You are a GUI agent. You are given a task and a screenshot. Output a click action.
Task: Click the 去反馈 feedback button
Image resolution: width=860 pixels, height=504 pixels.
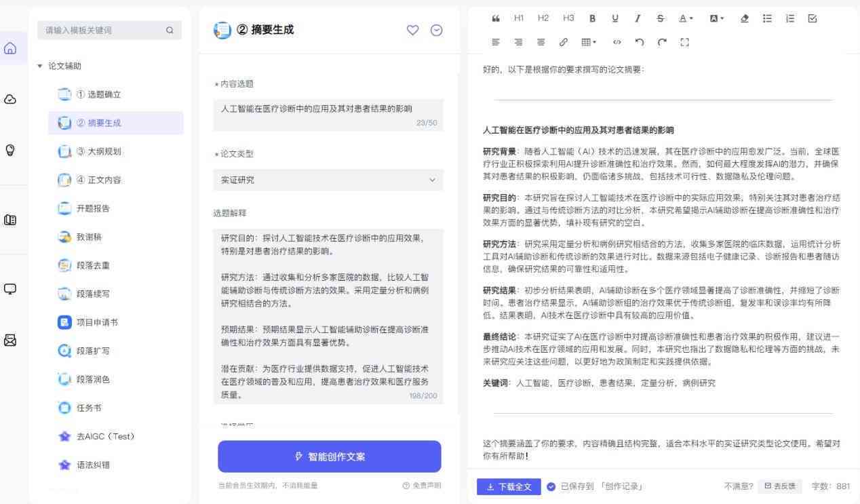[x=780, y=486]
